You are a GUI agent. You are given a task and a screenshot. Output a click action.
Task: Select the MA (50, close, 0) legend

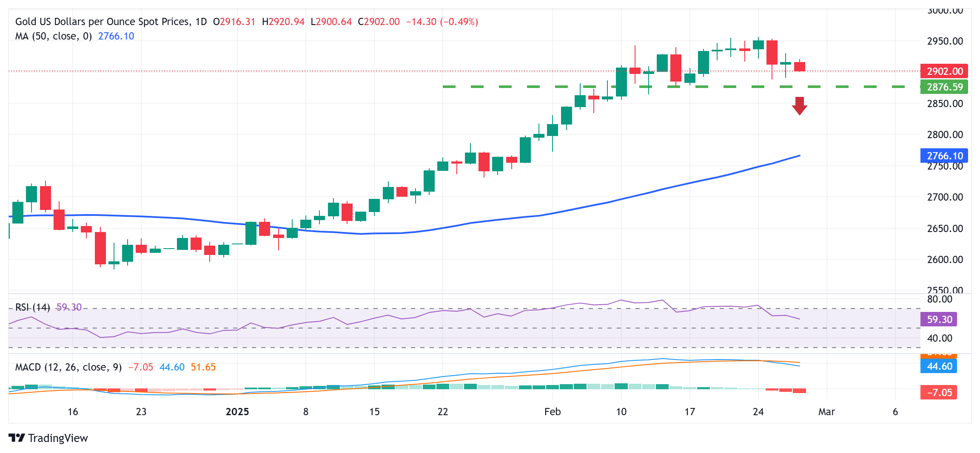[x=54, y=36]
